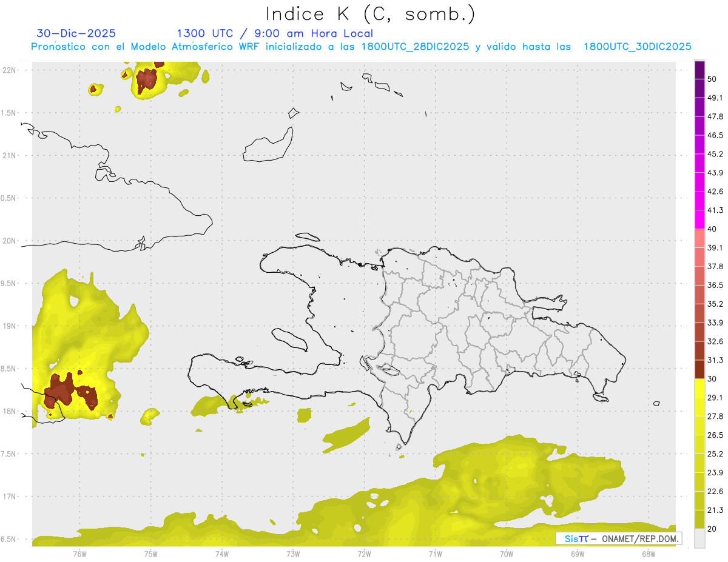The height and width of the screenshot is (562, 728).
Task: Pick the magenta swatch between 40 and 41.3
Action: click(x=699, y=219)
